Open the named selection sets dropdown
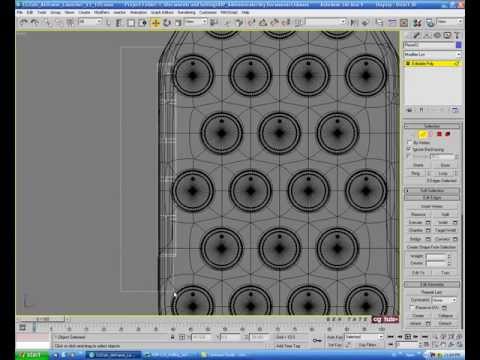The height and width of the screenshot is (360, 480). pyautogui.click(x=326, y=22)
